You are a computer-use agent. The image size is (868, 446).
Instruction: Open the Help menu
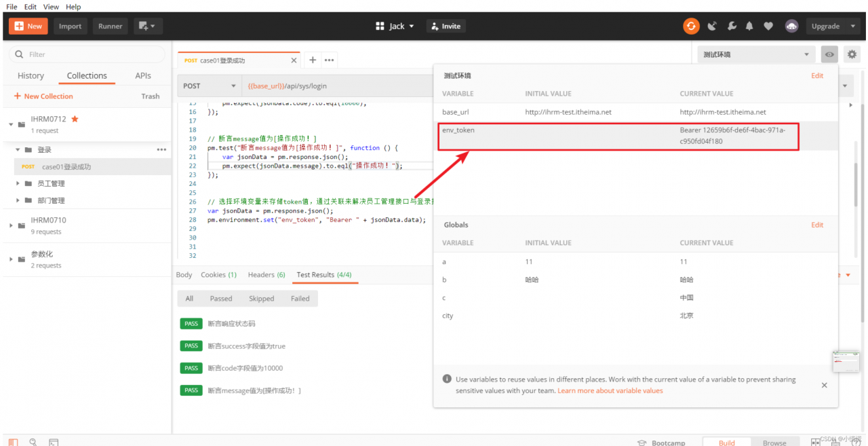(x=73, y=7)
